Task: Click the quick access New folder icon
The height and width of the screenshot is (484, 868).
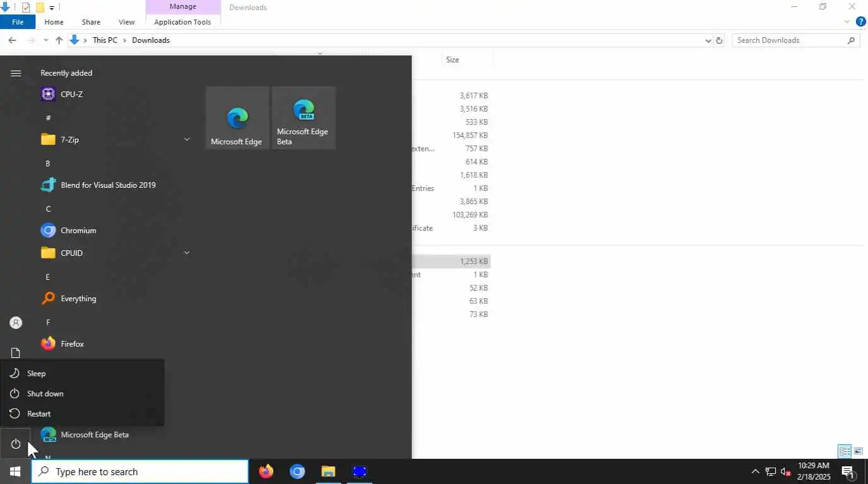Action: tap(40, 8)
